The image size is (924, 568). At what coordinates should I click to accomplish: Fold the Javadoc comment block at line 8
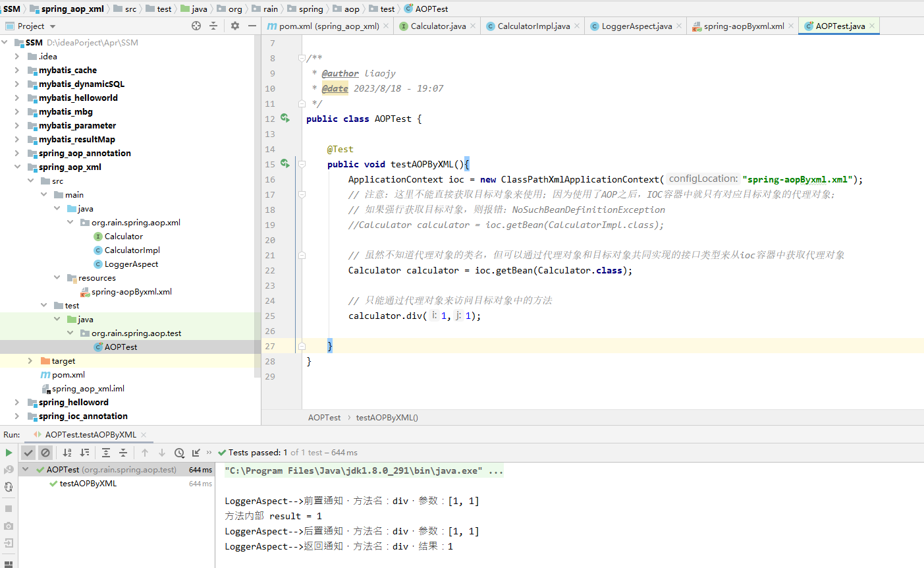click(302, 58)
